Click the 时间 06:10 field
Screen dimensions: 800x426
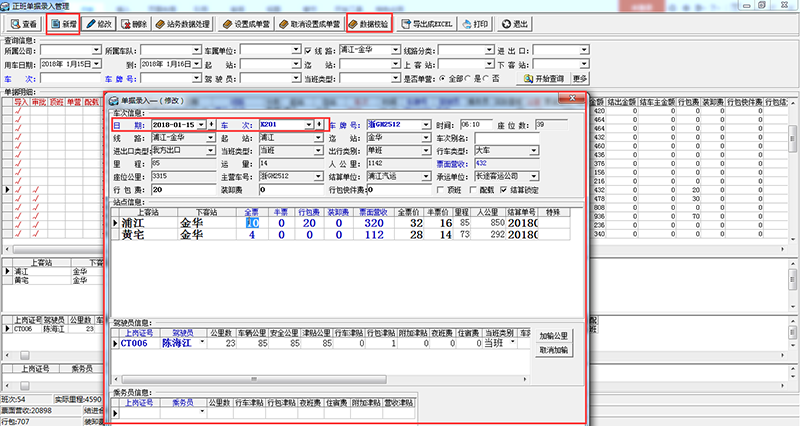tap(476, 124)
